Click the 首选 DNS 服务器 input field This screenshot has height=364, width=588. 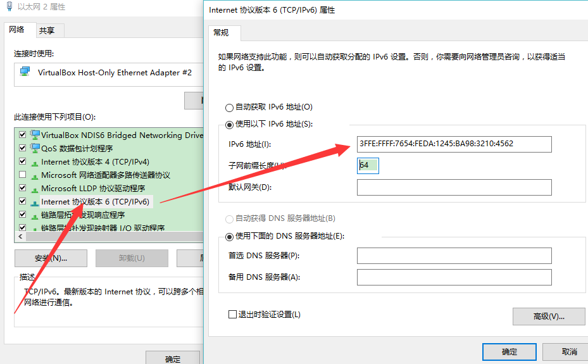coord(454,256)
